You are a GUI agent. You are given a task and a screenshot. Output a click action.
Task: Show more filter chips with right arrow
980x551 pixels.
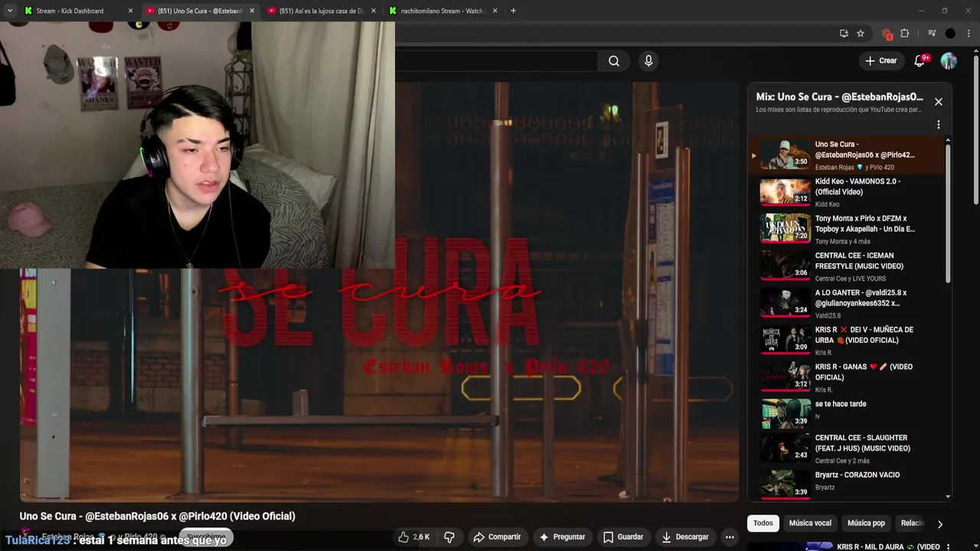click(939, 524)
